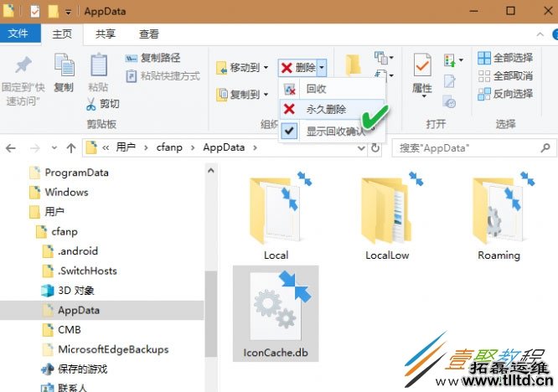Select the Local folder
558x392 pixels.
[276, 215]
